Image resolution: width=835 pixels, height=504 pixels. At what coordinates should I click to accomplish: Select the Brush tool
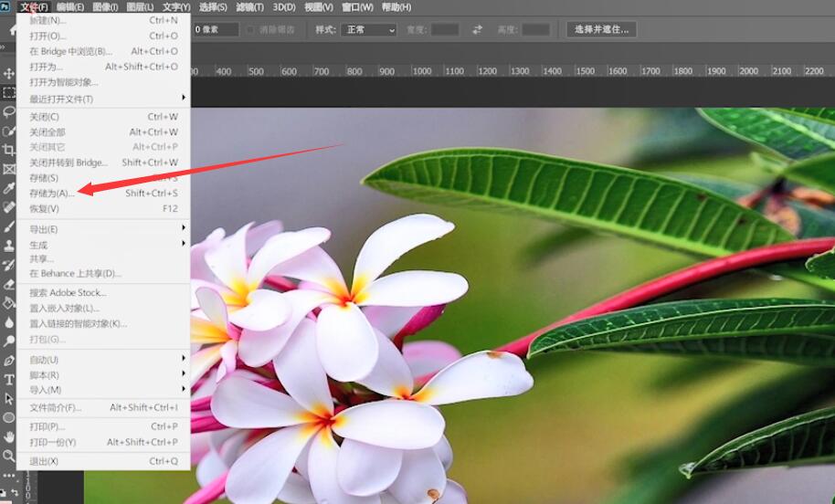click(x=8, y=226)
